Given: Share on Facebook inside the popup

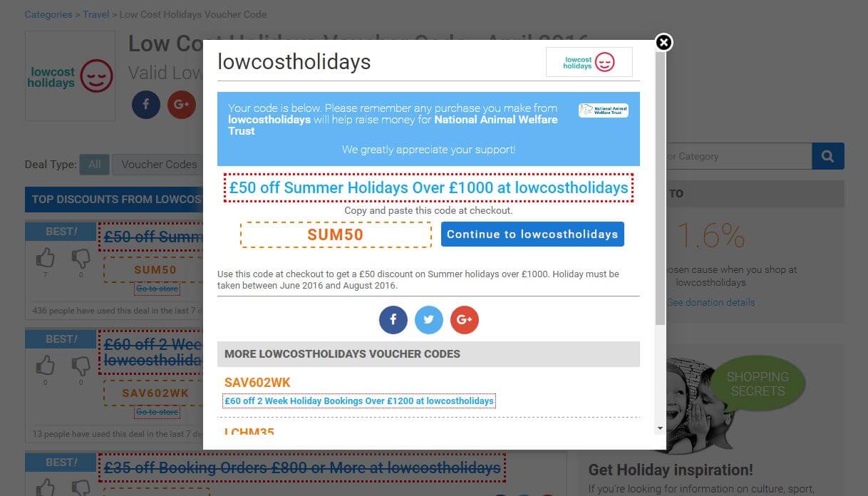Looking at the screenshot, I should pyautogui.click(x=393, y=320).
